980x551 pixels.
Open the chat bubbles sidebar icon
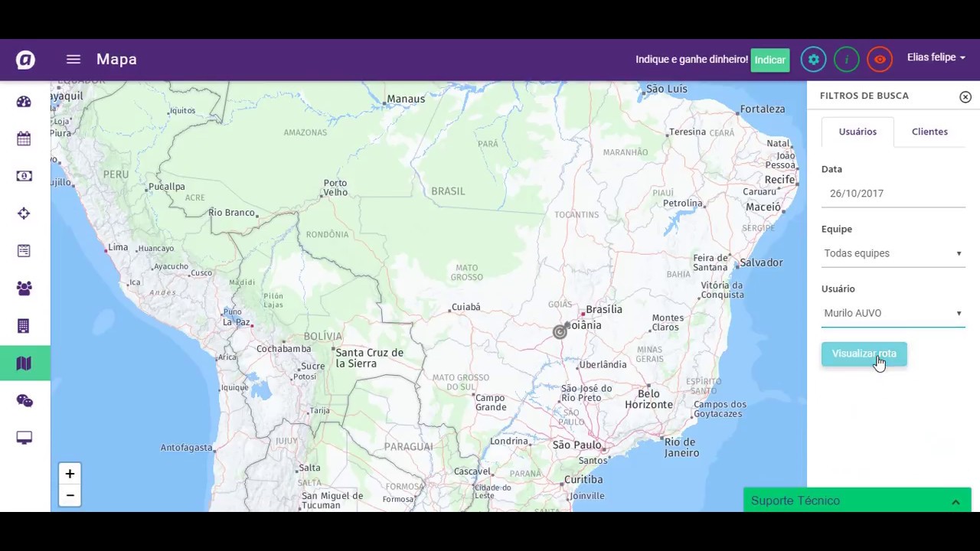click(24, 401)
